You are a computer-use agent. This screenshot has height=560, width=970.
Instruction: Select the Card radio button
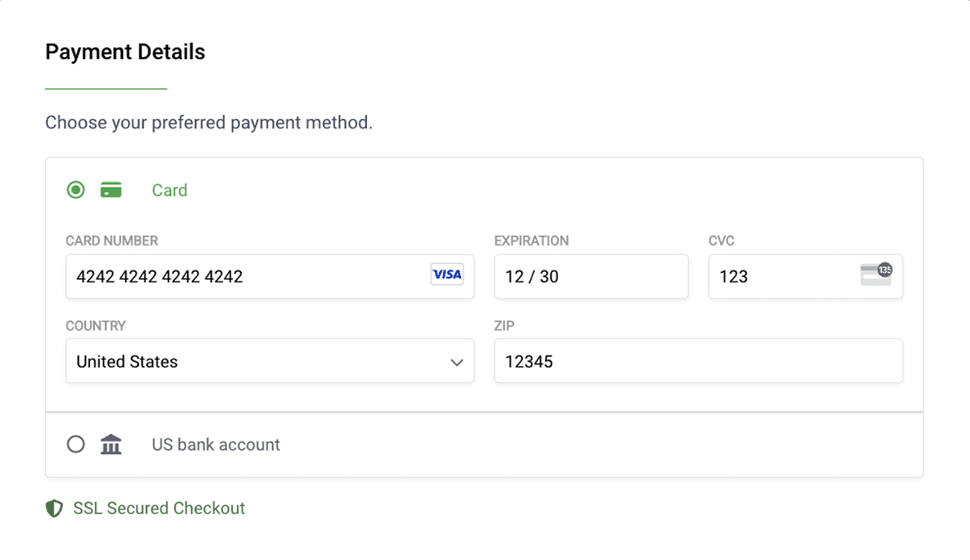(75, 190)
